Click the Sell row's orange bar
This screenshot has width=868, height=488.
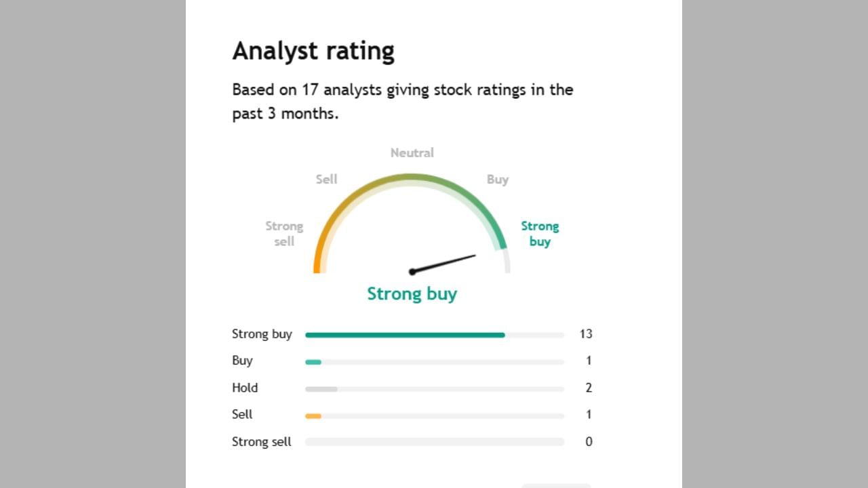[313, 415]
